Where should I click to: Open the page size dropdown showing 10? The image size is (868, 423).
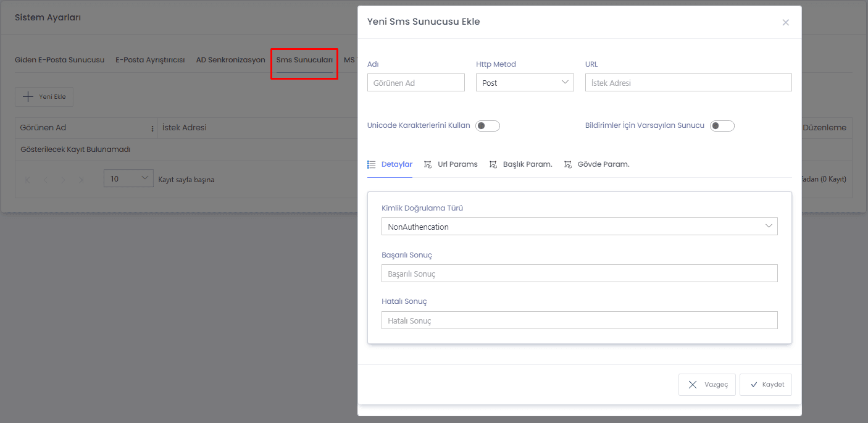tap(128, 179)
